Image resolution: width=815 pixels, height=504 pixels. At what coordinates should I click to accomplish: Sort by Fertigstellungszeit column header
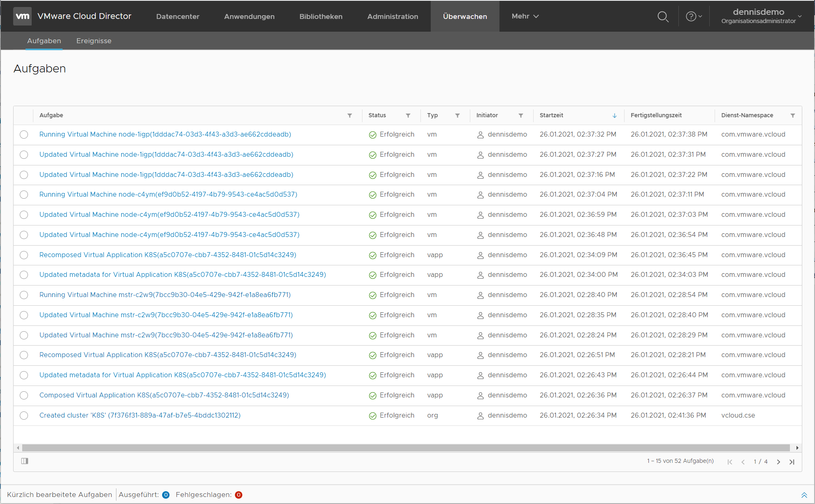(x=656, y=116)
